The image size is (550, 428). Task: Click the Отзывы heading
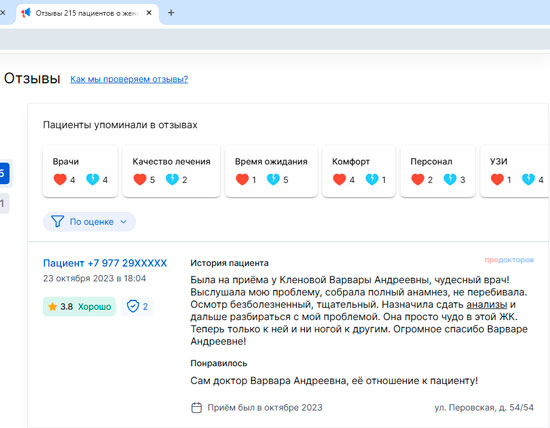pos(32,79)
